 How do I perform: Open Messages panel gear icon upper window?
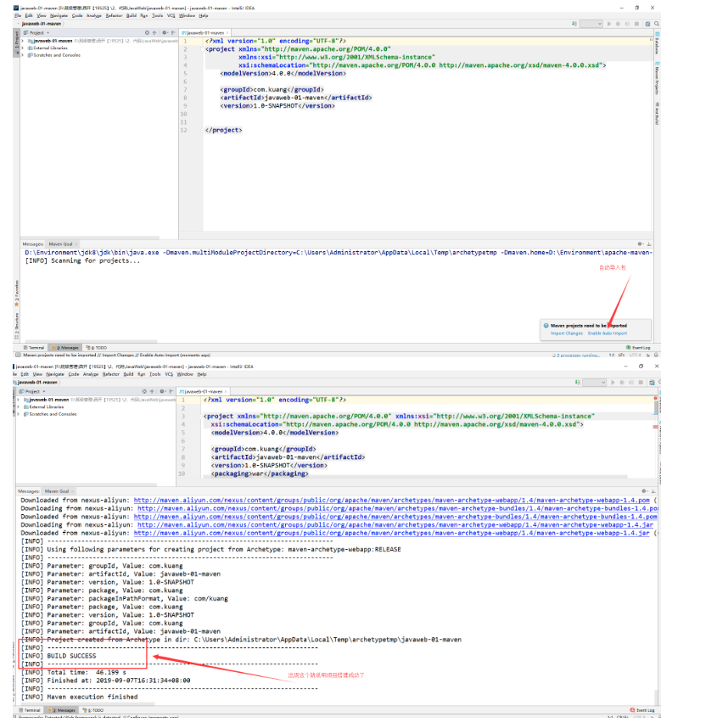pyautogui.click(x=641, y=244)
